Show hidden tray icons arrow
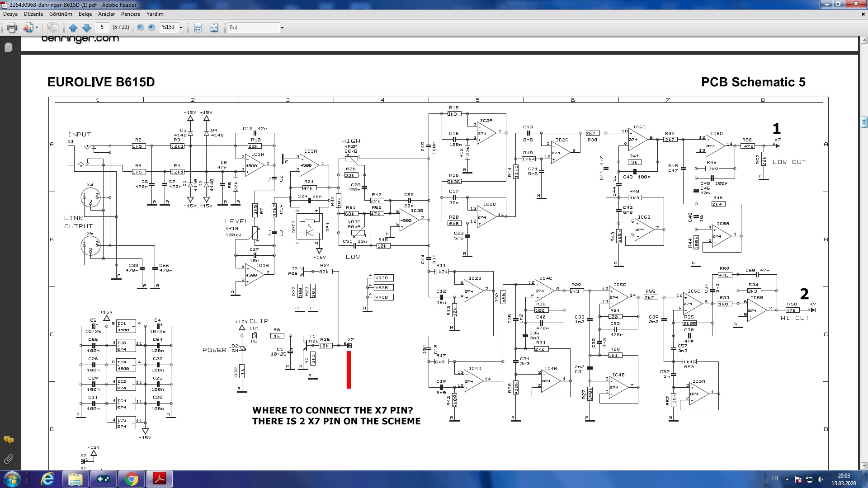Viewport: 868px width, 488px height. coord(787,479)
